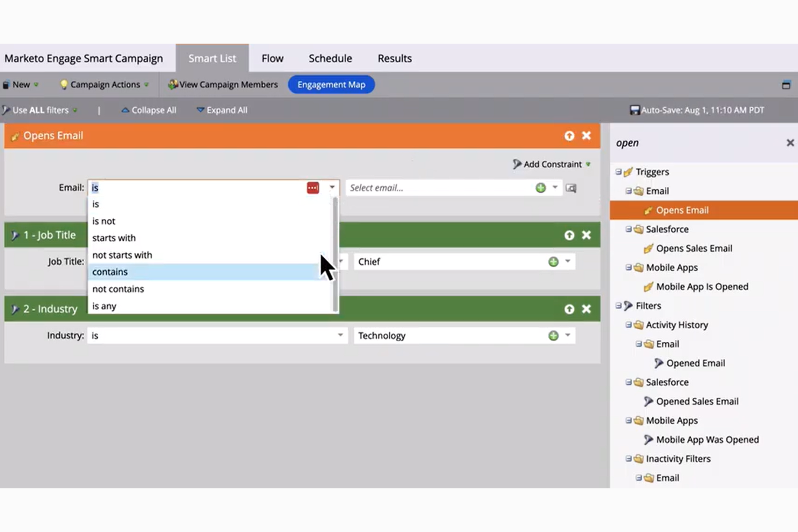The width and height of the screenshot is (798, 532).
Task: Open dropdown arrow beside Technology value
Action: click(568, 335)
